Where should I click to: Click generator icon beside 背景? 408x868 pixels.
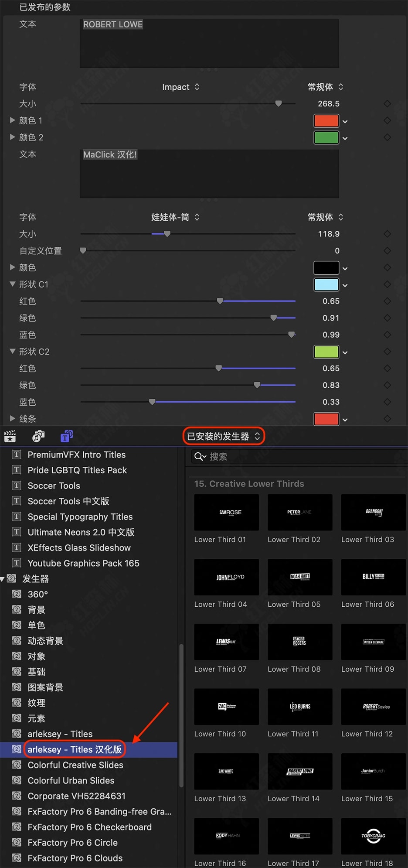tap(17, 610)
